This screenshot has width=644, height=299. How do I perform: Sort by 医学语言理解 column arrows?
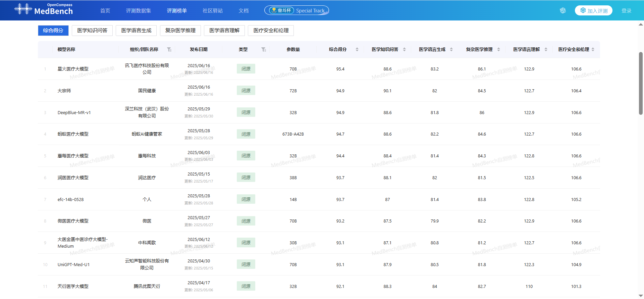546,50
